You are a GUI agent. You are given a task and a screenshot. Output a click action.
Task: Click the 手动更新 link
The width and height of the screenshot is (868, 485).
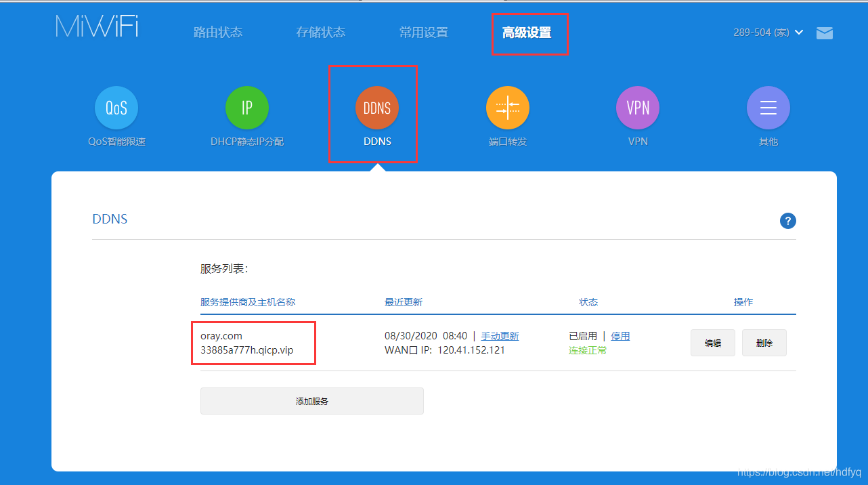[x=500, y=336]
